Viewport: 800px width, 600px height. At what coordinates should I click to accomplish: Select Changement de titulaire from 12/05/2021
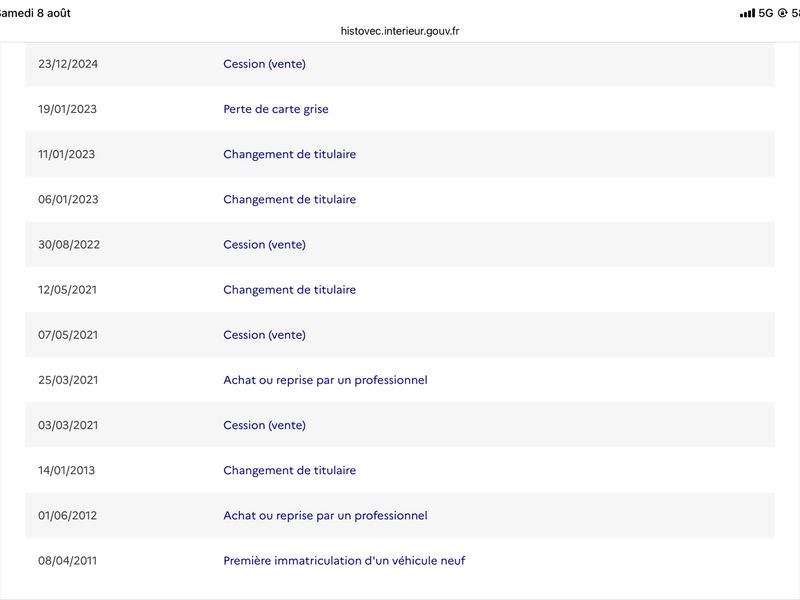click(289, 290)
